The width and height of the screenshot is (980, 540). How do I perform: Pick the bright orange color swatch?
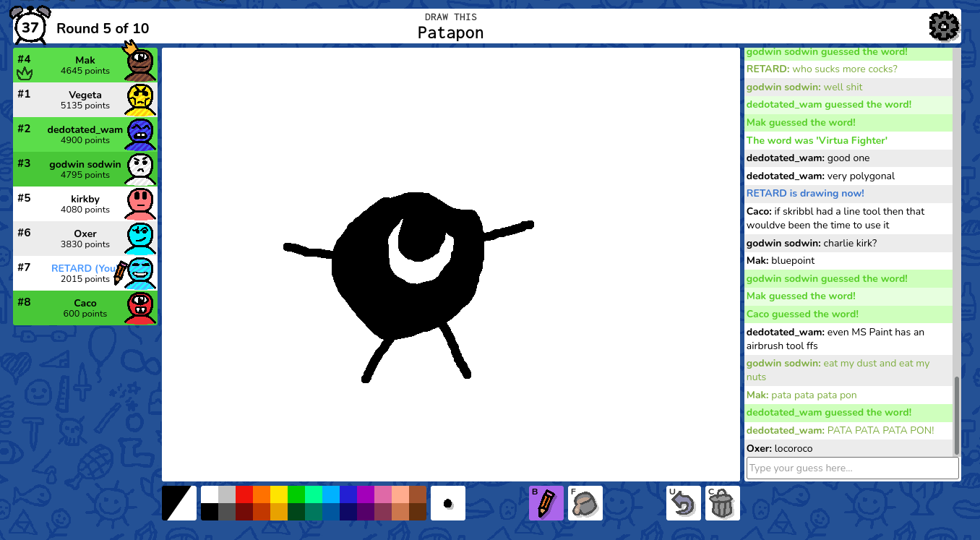(x=262, y=494)
